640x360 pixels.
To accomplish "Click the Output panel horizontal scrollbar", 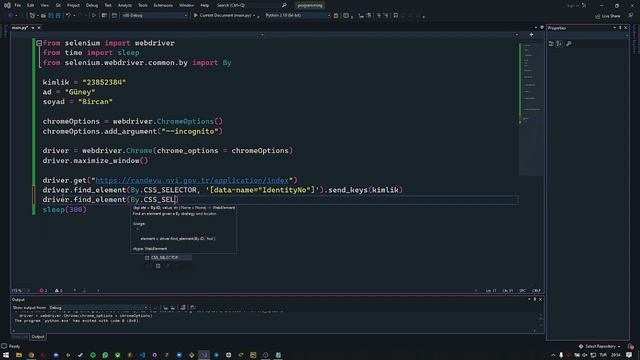I will pos(274,331).
